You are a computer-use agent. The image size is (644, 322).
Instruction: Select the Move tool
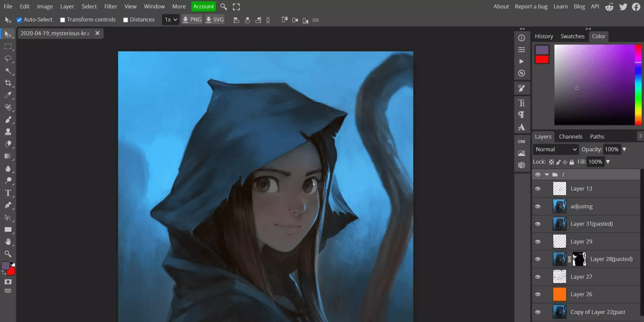8,34
